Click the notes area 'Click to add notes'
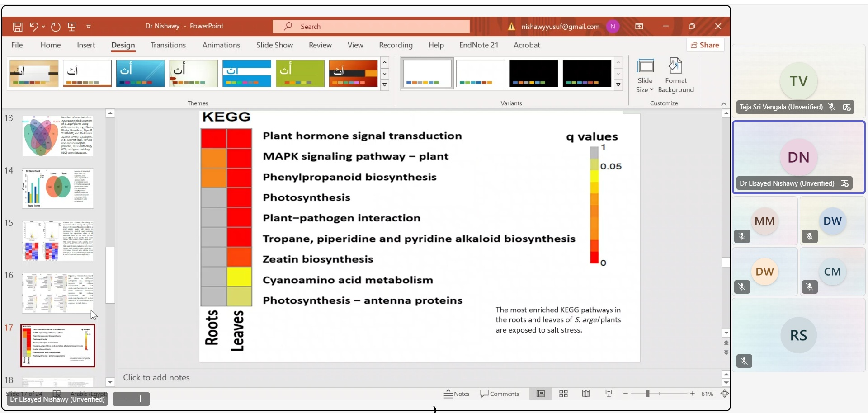The image size is (868, 413). click(156, 378)
